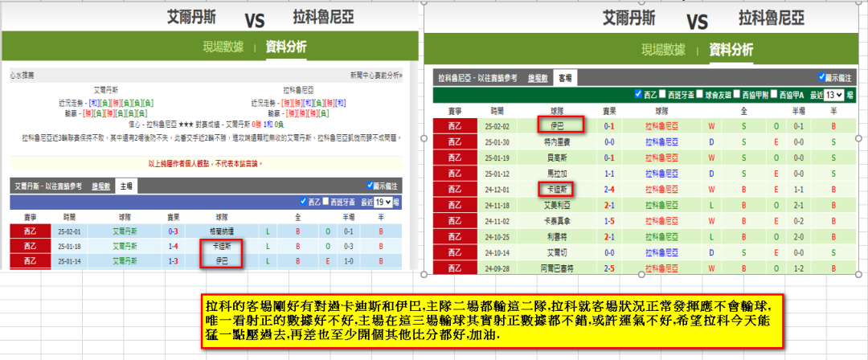
Task: Click the 1-3 score in left table
Action: point(174,260)
